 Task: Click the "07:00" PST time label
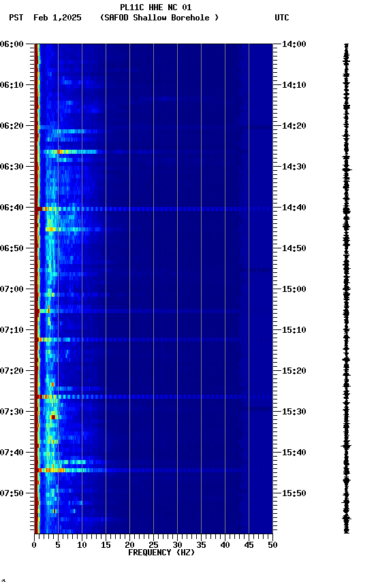(12, 289)
